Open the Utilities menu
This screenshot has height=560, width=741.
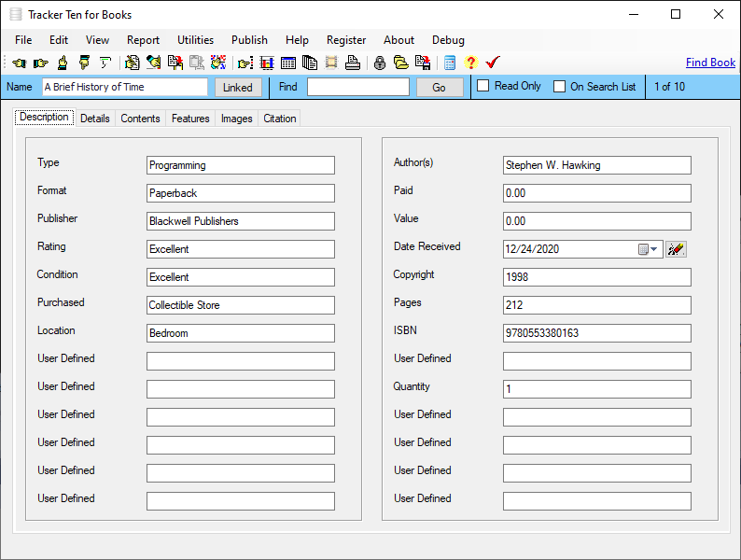click(x=195, y=40)
